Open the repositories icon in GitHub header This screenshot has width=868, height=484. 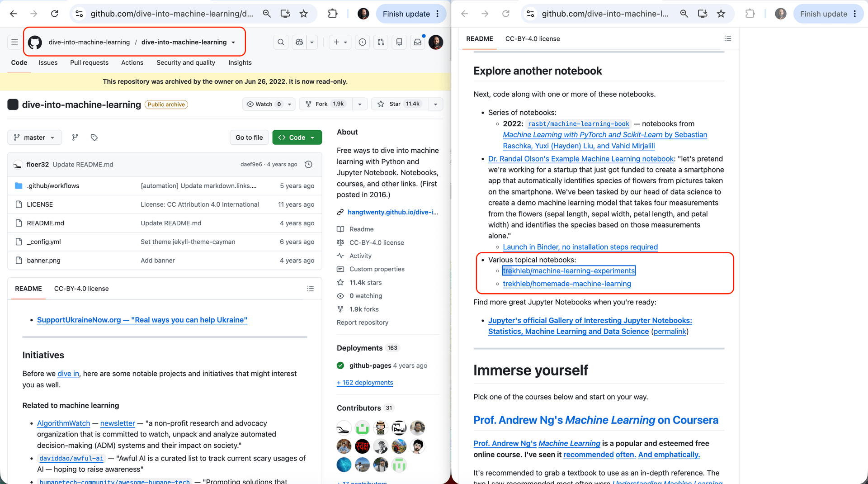[x=399, y=42]
